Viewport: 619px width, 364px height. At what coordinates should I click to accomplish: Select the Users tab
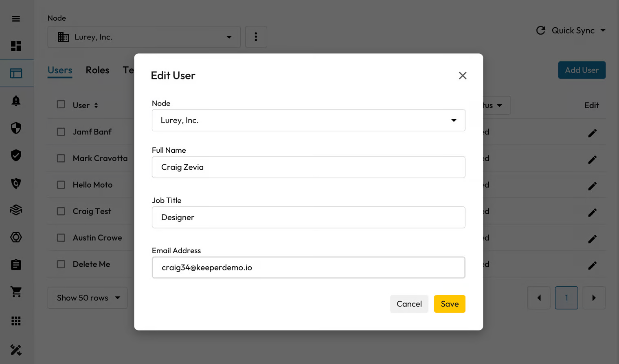click(60, 70)
